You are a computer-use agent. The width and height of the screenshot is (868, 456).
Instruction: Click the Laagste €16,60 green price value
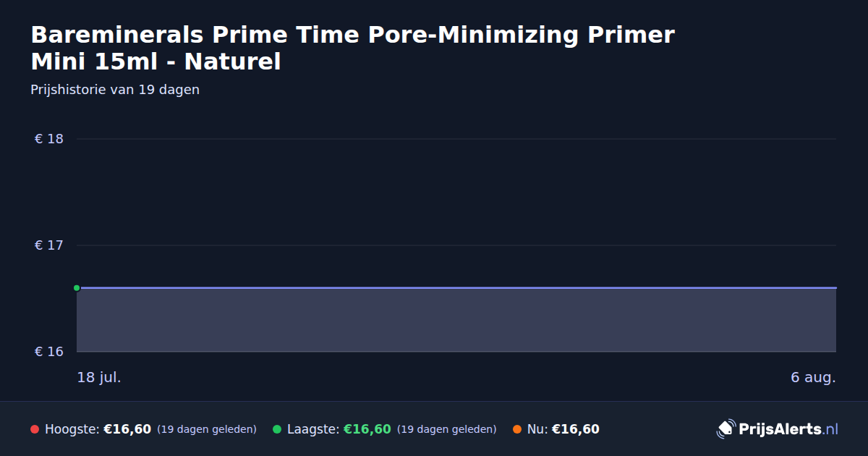367,429
